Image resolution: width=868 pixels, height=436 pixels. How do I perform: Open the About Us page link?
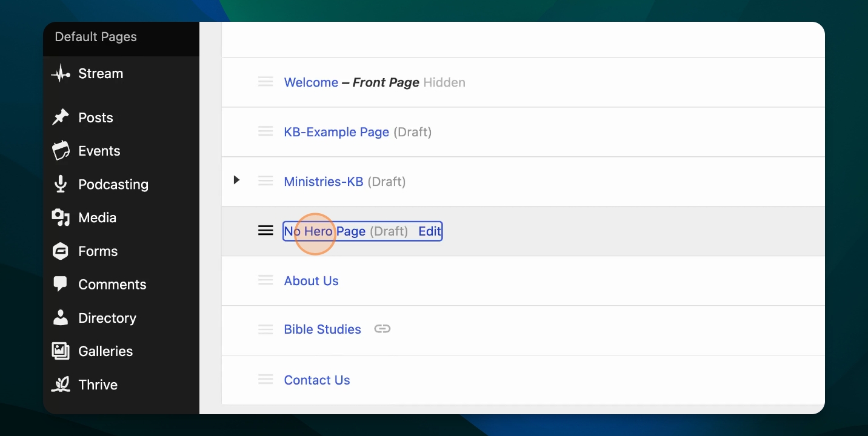pyautogui.click(x=312, y=281)
